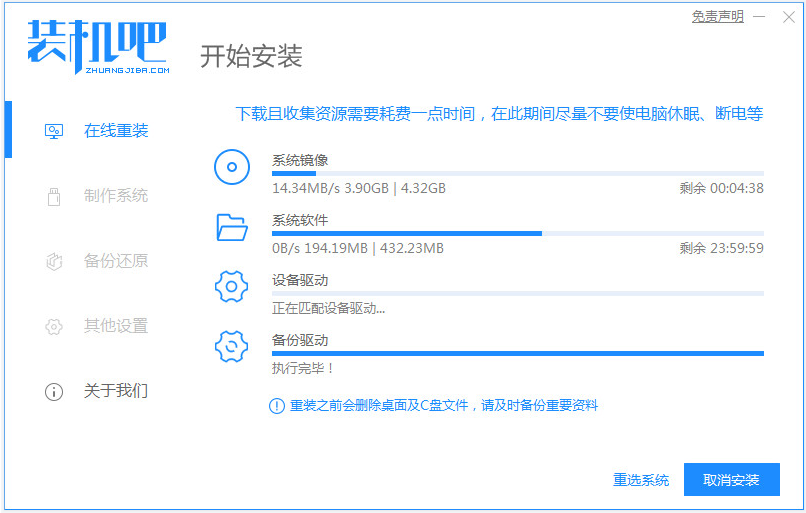Click the 关于我们 info icon
This screenshot has width=806, height=513.
tap(54, 392)
